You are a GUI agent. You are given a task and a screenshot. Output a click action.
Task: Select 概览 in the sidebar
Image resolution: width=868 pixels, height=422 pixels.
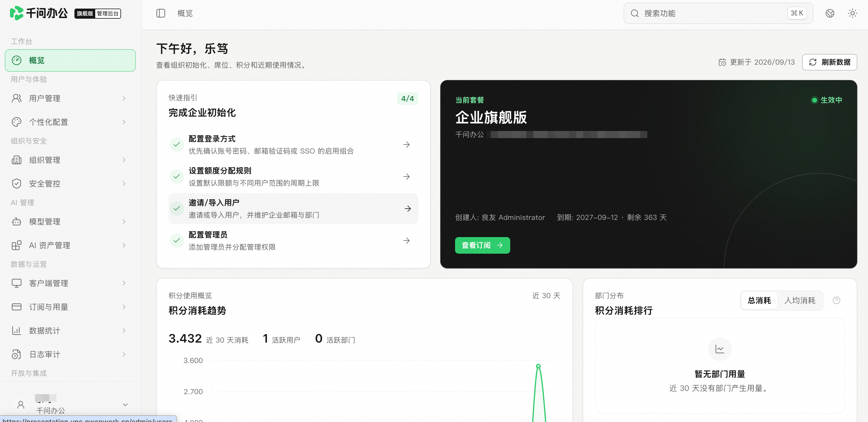point(70,60)
